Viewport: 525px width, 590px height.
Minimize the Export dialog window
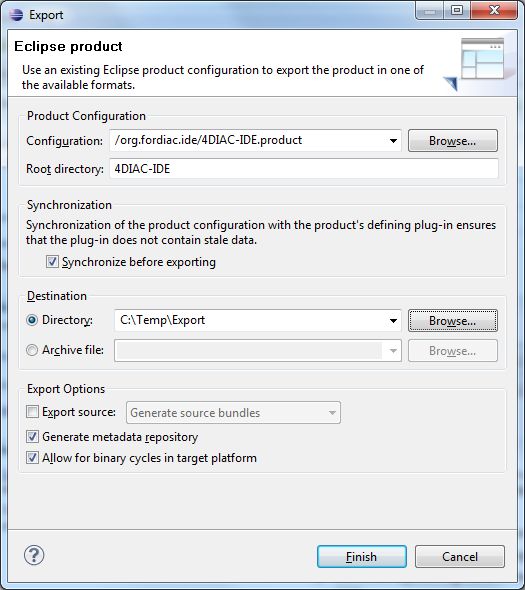430,11
